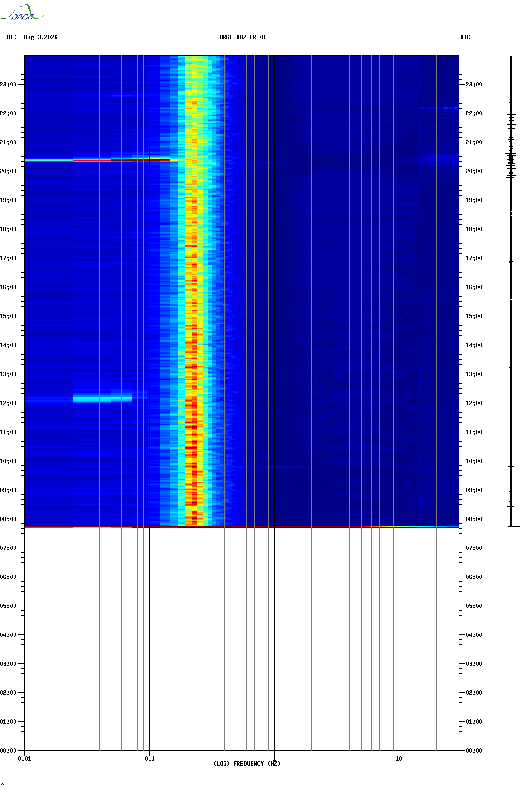Click the right 08:00 time label

(474, 519)
